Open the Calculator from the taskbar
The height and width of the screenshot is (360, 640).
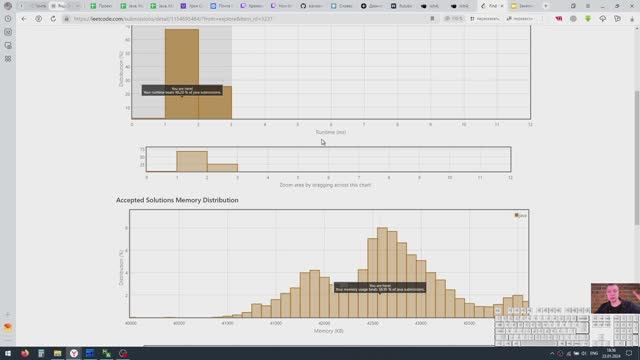(41, 353)
